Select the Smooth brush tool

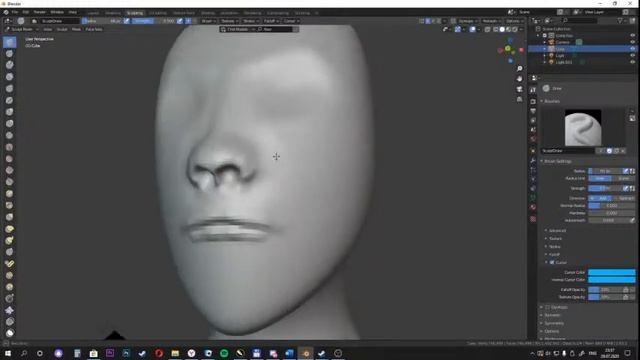click(10, 147)
